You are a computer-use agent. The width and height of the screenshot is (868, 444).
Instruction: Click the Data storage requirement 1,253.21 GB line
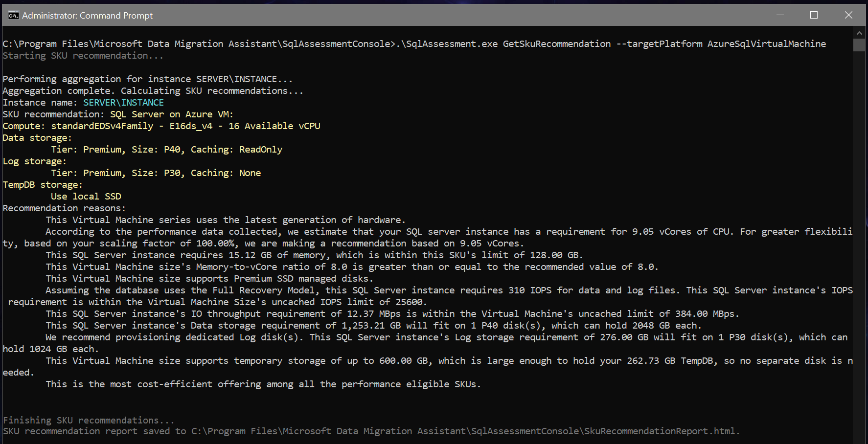(374, 326)
